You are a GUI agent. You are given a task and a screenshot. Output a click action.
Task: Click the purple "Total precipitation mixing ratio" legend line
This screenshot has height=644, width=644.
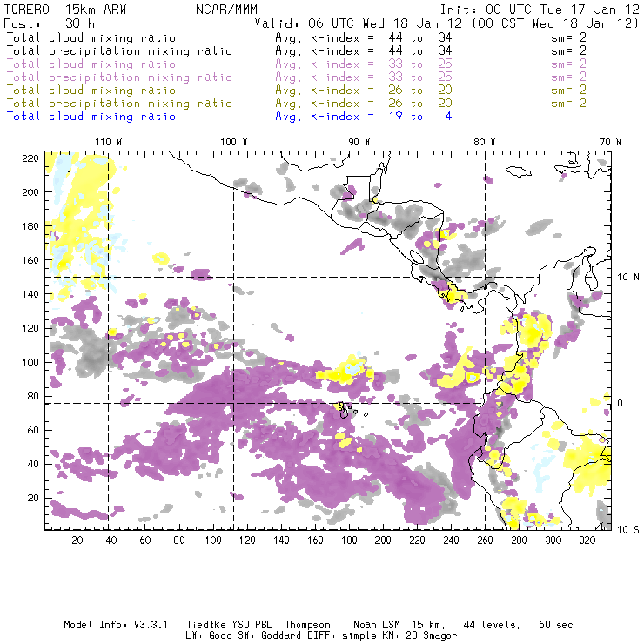coord(119,77)
